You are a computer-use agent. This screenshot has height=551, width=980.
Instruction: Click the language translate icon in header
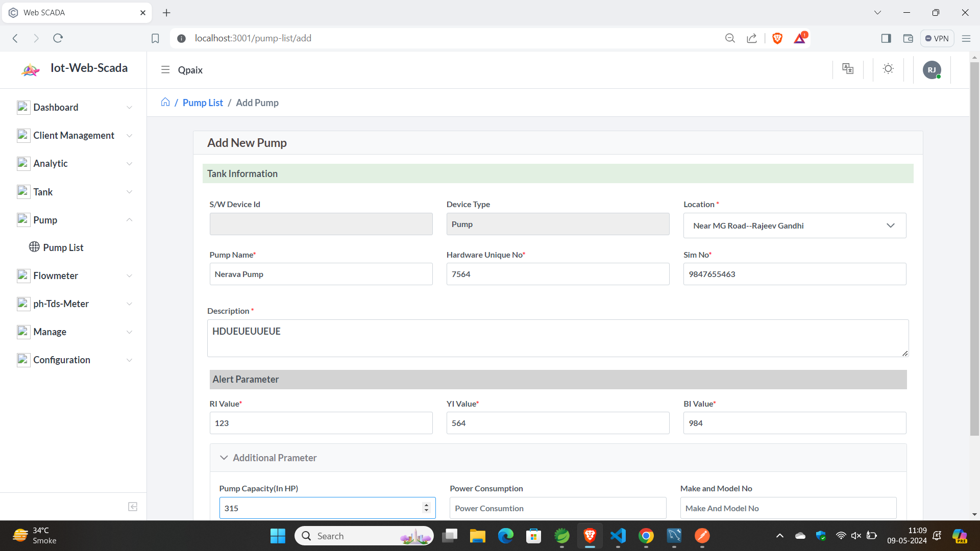coord(848,69)
